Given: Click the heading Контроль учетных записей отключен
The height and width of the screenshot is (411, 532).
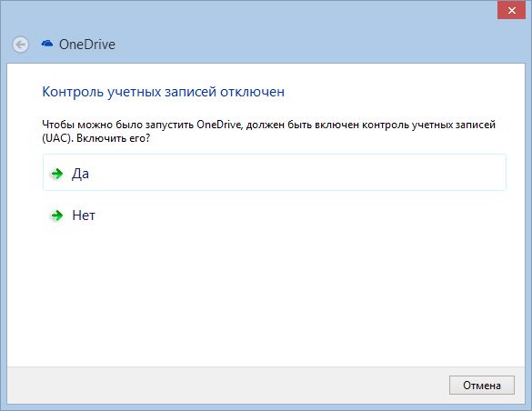Looking at the screenshot, I should [x=163, y=92].
